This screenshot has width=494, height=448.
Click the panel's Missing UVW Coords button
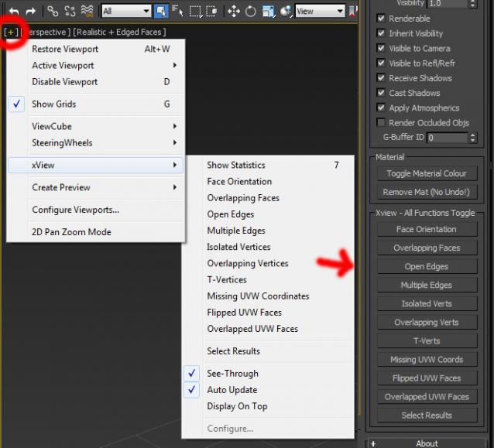pos(427,360)
